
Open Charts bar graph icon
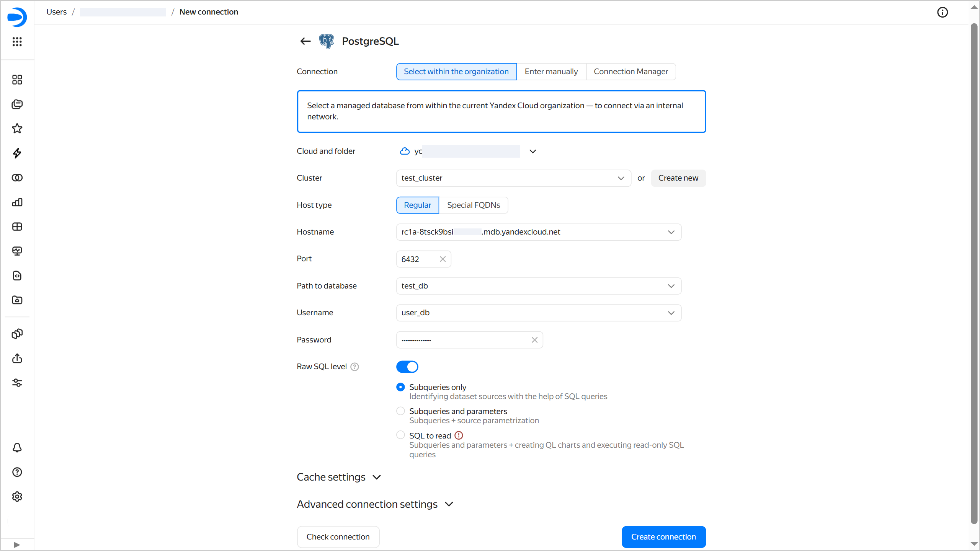[x=17, y=202]
